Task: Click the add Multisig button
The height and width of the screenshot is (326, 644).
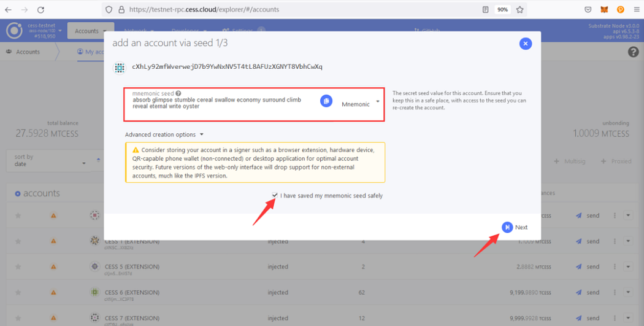Action: click(x=570, y=161)
